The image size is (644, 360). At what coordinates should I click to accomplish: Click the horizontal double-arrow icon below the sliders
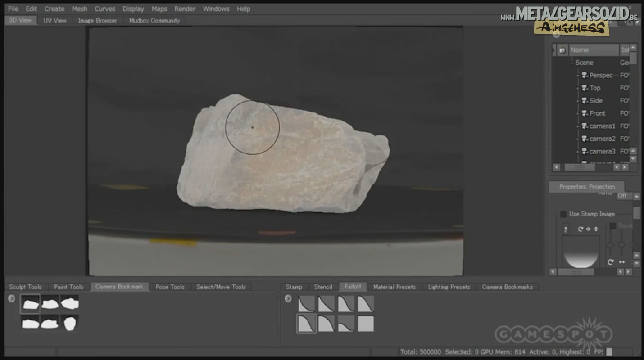coord(622,262)
